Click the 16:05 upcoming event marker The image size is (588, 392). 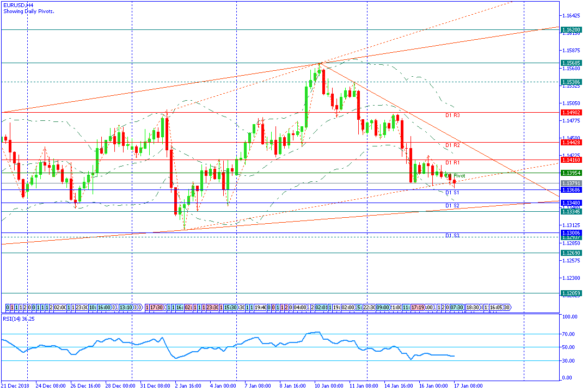pos(496,308)
